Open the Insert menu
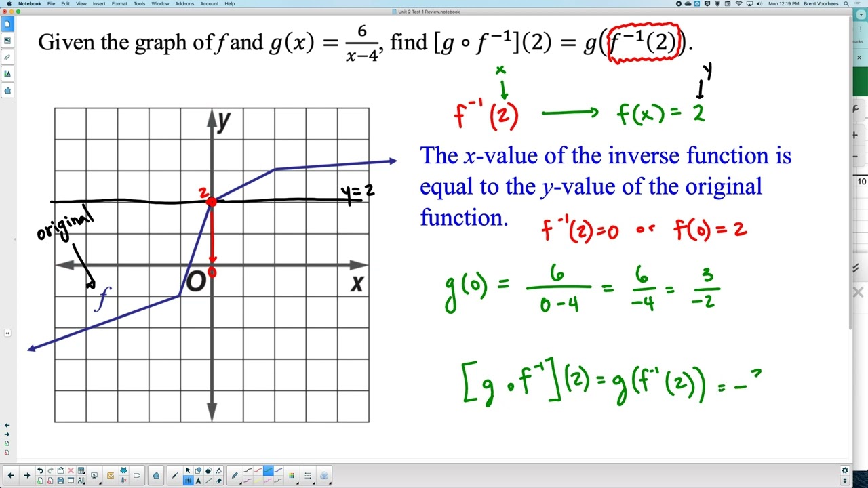The height and width of the screenshot is (488, 868). [x=99, y=3]
